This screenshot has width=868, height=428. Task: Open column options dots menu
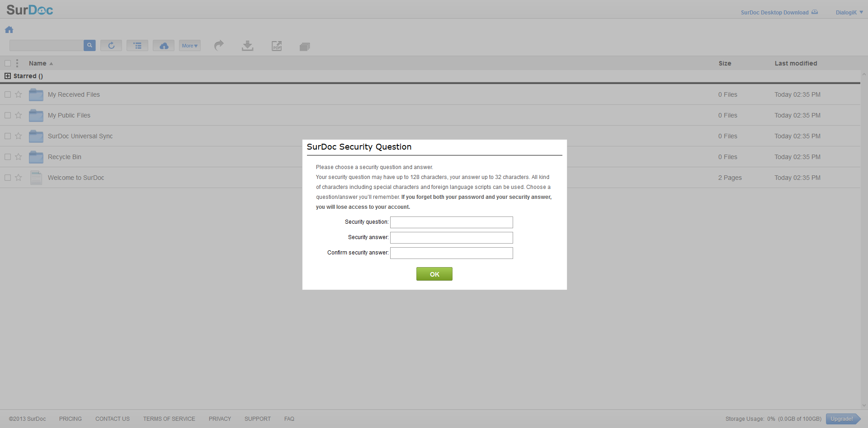(17, 63)
